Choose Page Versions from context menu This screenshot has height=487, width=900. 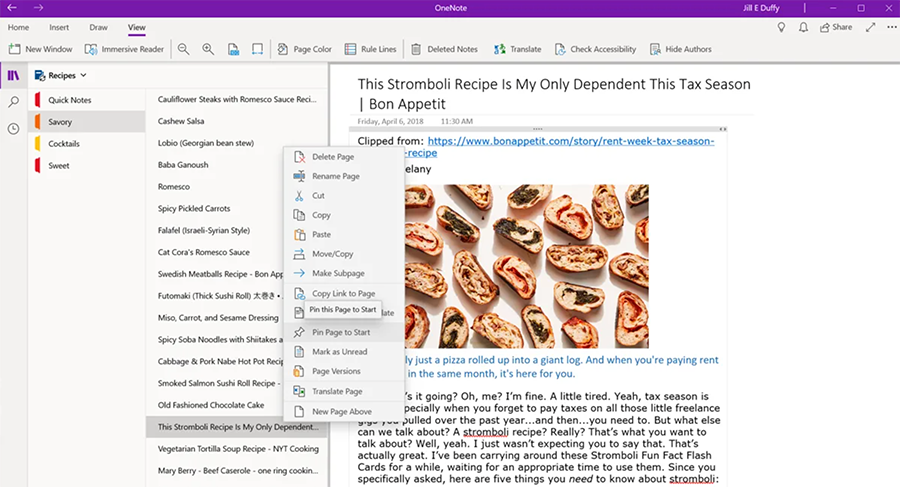click(344, 372)
